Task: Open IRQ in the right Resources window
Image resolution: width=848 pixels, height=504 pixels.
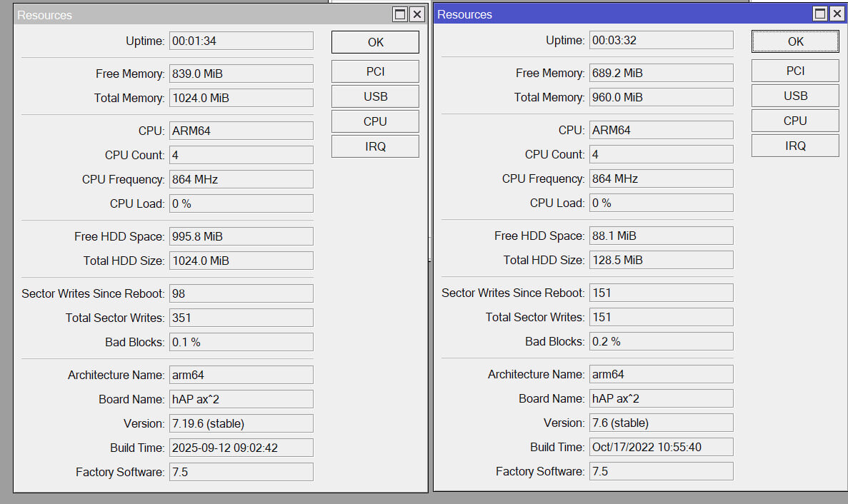Action: point(795,146)
